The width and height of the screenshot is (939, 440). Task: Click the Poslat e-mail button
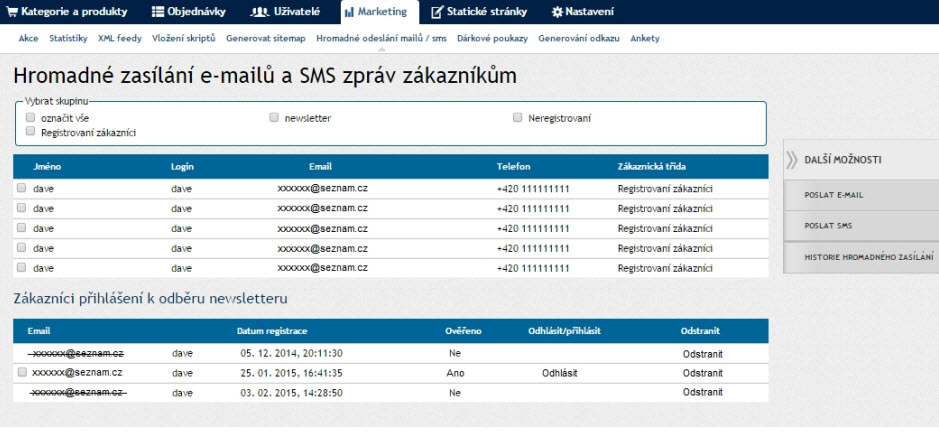tap(834, 194)
